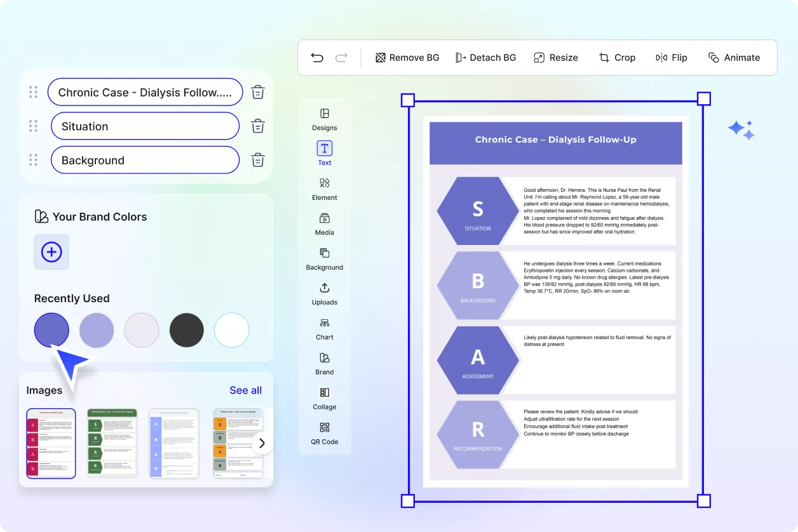This screenshot has width=798, height=532.
Task: Delete the Situation field with its trash icon
Action: (257, 126)
